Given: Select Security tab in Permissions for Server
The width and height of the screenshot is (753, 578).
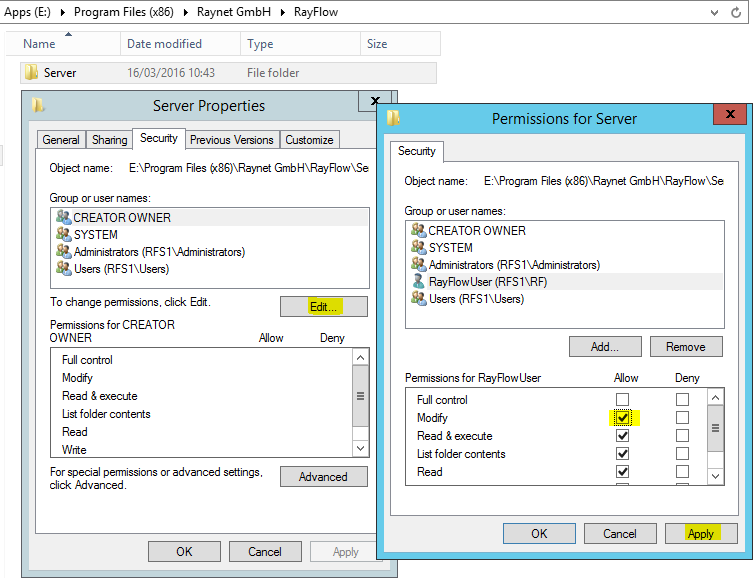Looking at the screenshot, I should coord(417,151).
